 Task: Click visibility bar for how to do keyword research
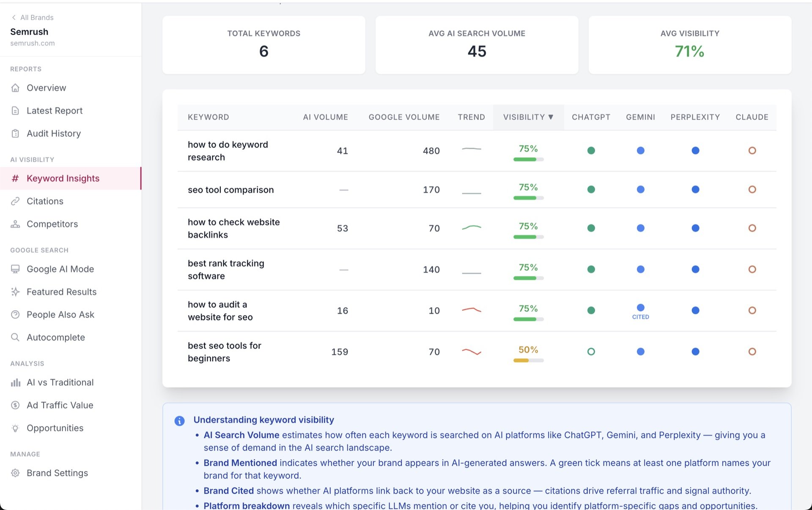tap(528, 159)
